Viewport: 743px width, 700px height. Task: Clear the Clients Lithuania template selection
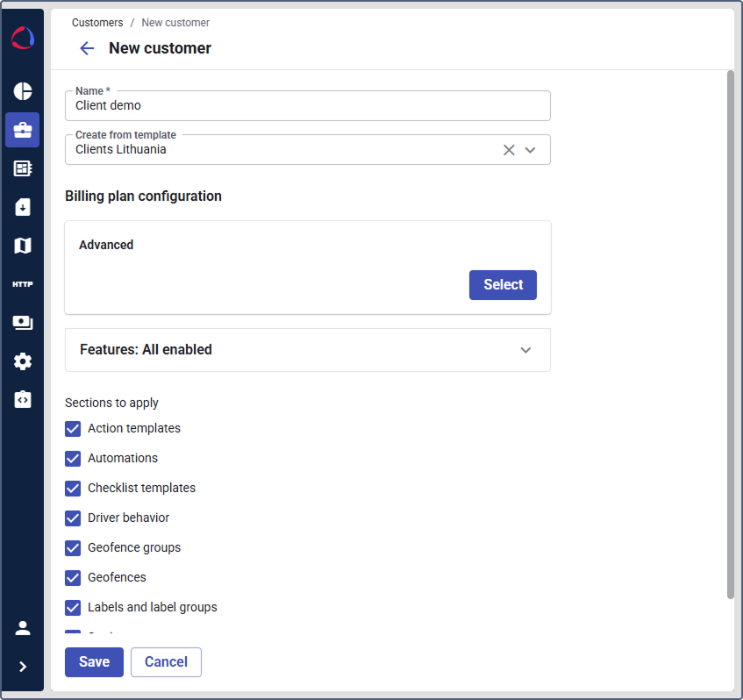[x=509, y=150]
